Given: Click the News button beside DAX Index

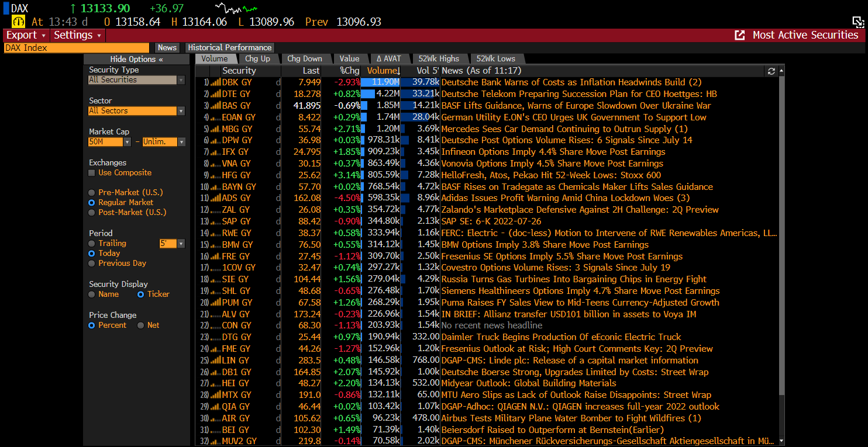Looking at the screenshot, I should click(x=167, y=48).
